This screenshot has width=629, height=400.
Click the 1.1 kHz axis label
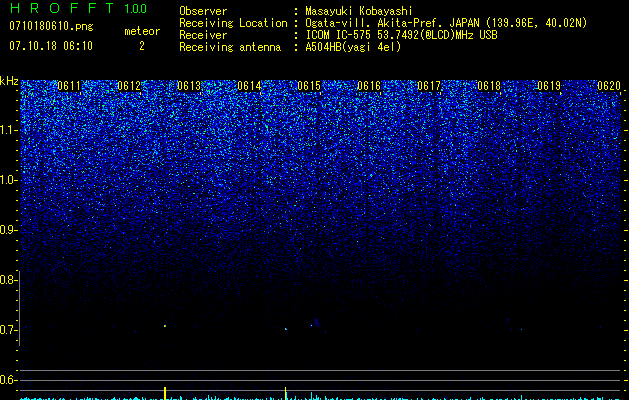pos(8,130)
